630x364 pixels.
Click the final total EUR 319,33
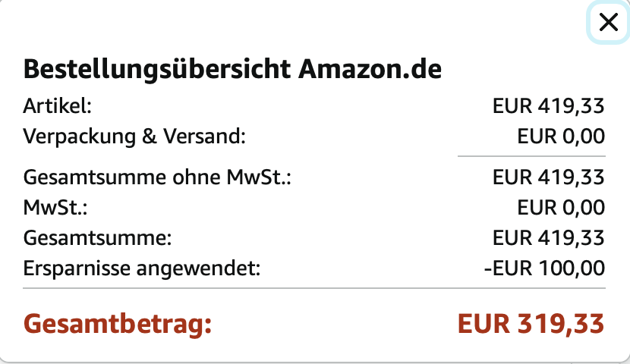pos(531,325)
